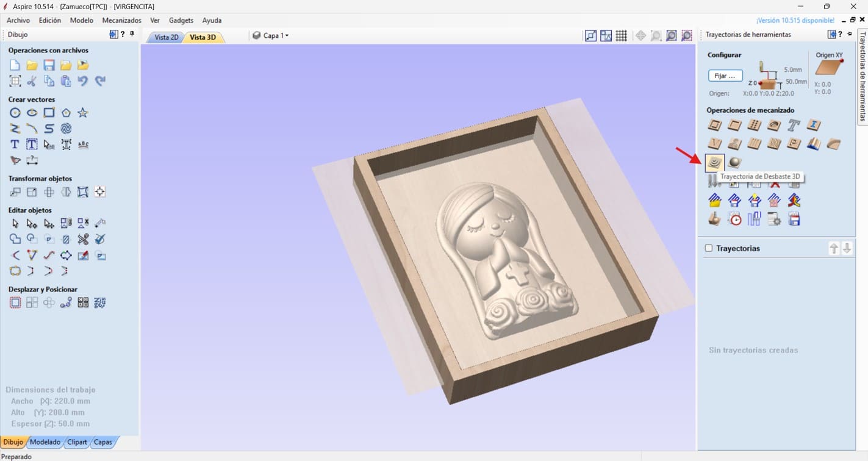Click the preview toolpaths icon
Screen dimensions: 868x461
coord(715,219)
